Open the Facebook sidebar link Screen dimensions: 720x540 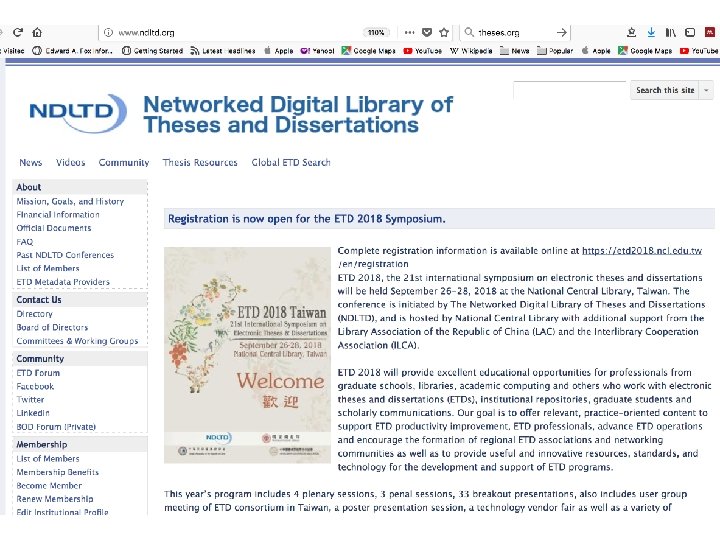click(35, 387)
